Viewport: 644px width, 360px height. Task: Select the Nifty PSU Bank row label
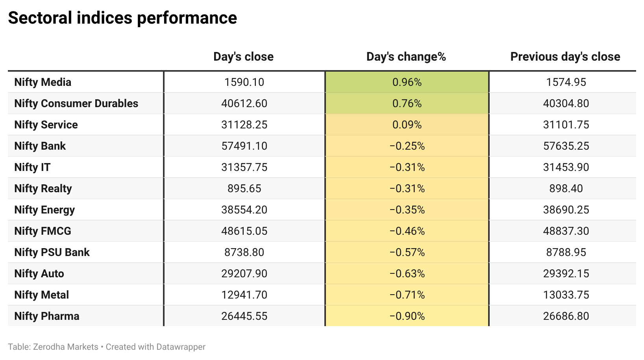coord(52,252)
